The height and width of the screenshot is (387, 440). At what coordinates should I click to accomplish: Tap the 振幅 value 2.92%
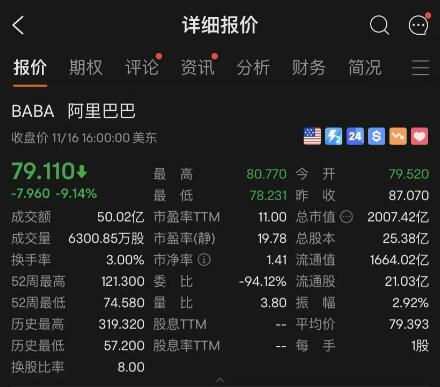(410, 303)
